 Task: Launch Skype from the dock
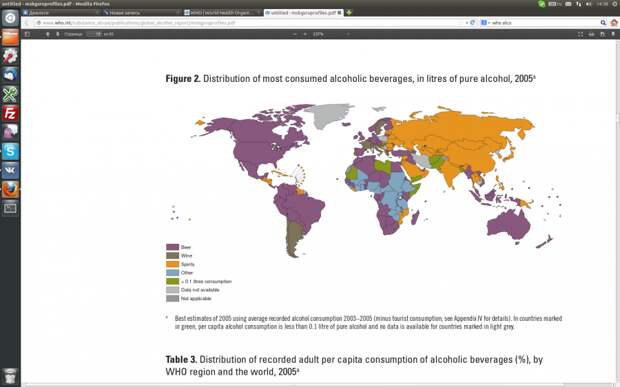pos(10,151)
